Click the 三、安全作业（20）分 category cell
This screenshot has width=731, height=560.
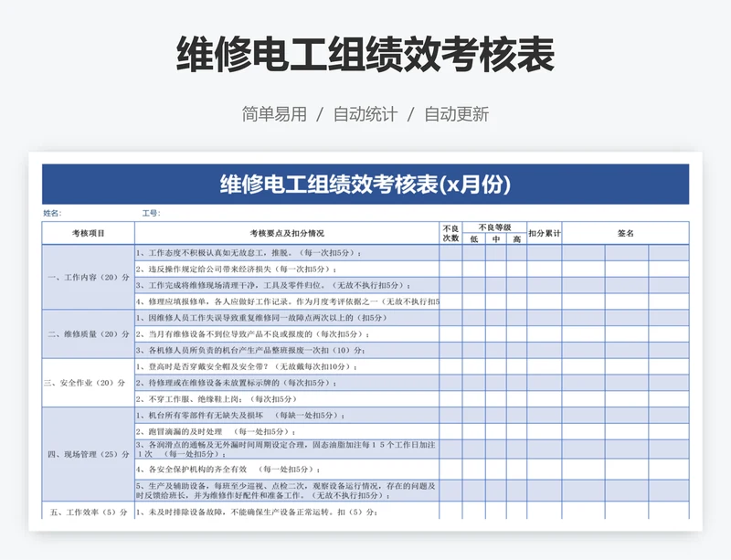click(x=89, y=383)
